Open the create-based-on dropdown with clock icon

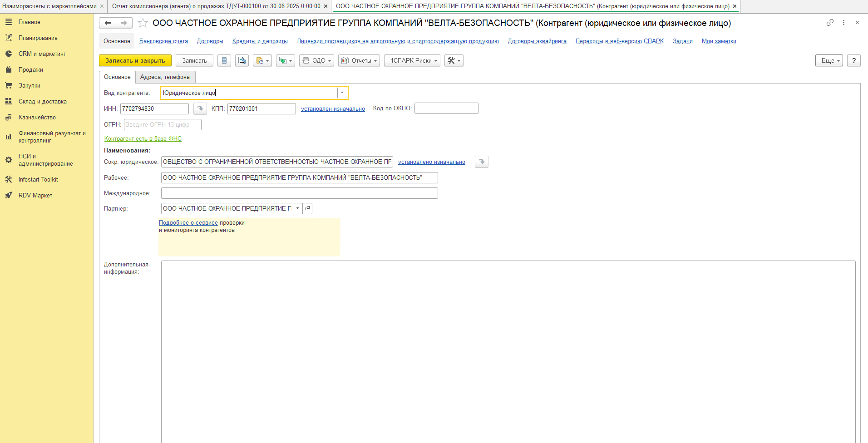point(262,60)
